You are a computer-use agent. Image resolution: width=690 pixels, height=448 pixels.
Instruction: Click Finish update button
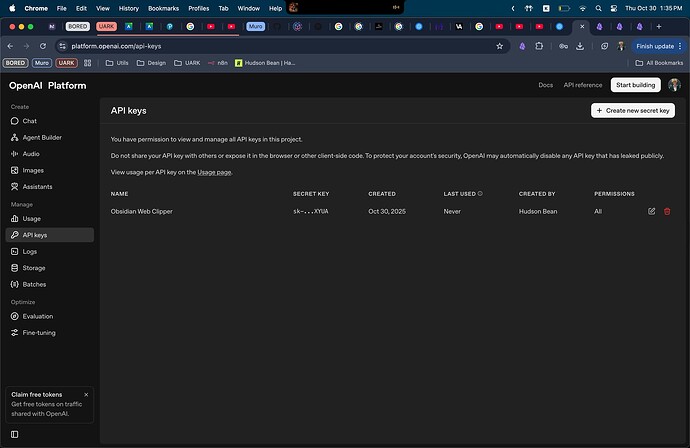coord(658,46)
